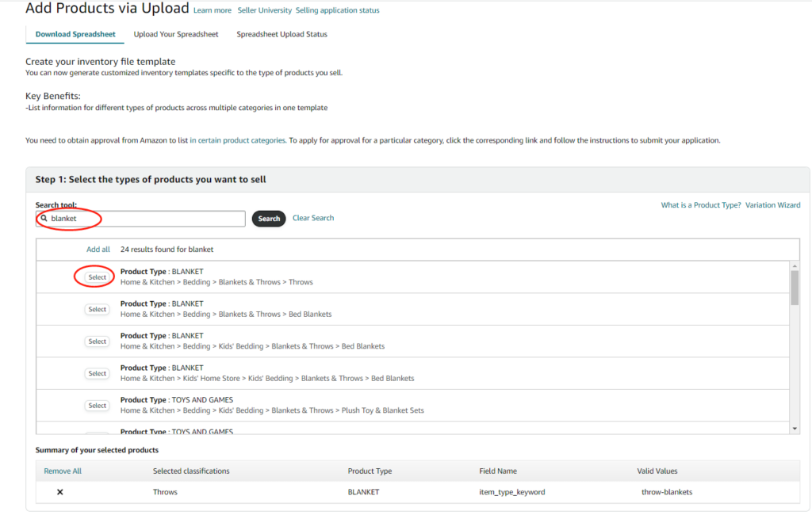Select TOYS AND GAMES Plush Toy & Blanket Sets

(98, 406)
